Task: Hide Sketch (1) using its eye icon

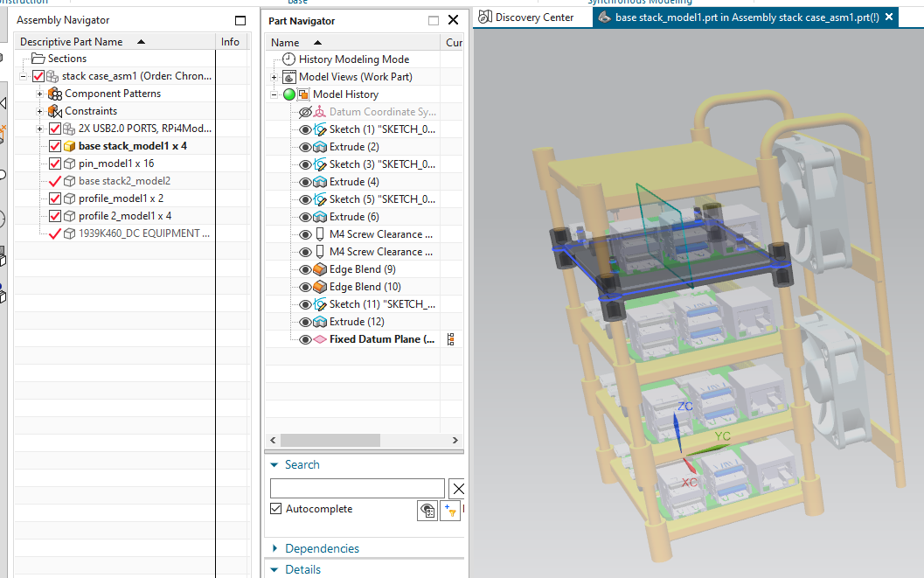Action: pos(305,129)
